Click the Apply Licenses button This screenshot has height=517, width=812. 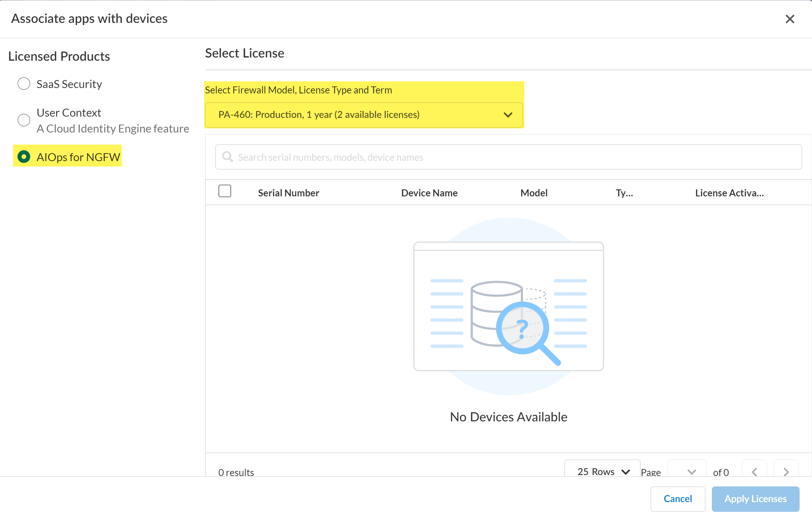pyautogui.click(x=755, y=499)
